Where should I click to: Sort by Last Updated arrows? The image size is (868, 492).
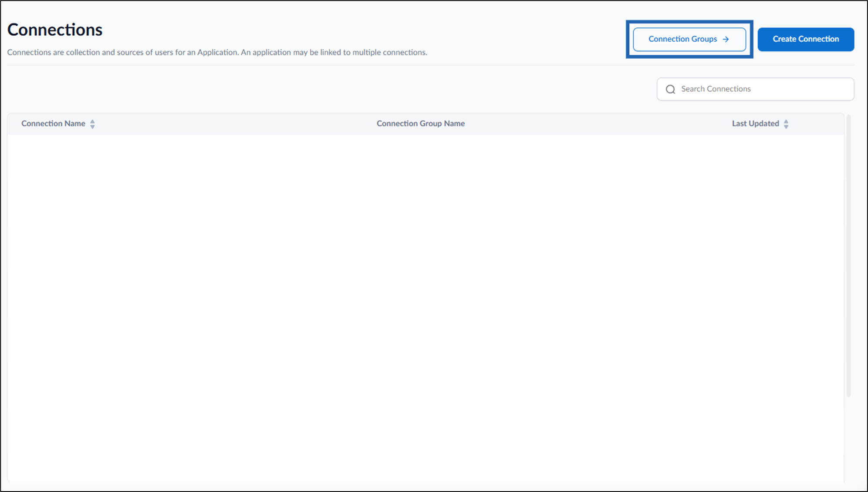[x=786, y=124]
